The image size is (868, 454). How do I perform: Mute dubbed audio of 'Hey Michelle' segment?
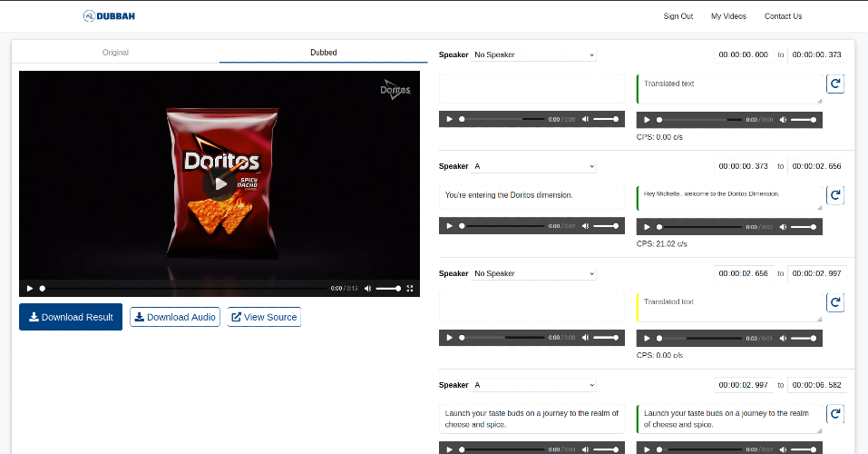point(784,227)
